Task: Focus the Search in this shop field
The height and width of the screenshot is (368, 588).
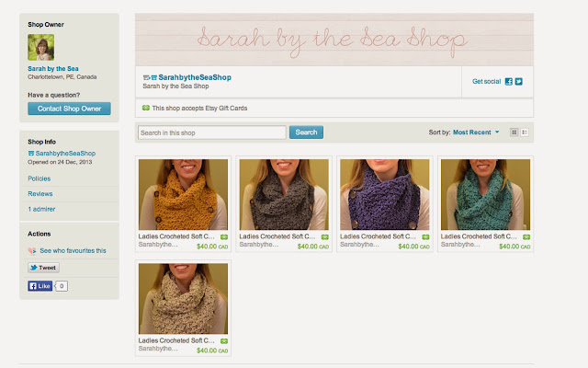Action: (212, 132)
